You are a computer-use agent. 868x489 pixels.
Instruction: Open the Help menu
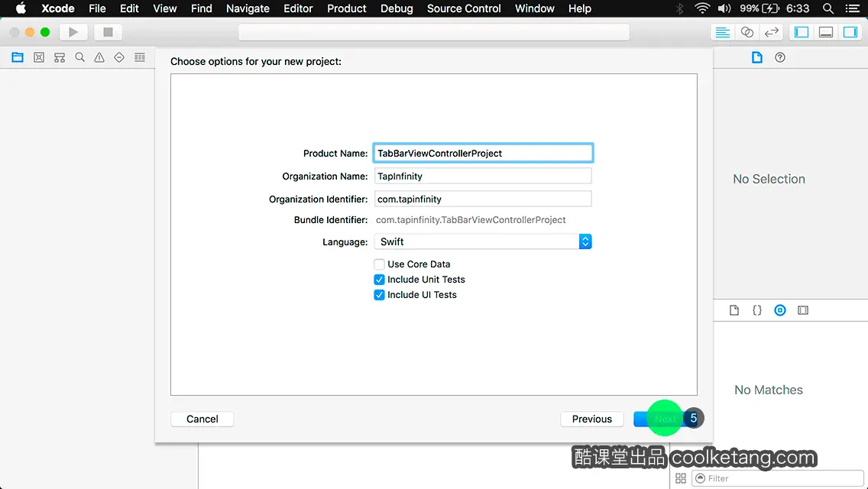click(x=580, y=8)
